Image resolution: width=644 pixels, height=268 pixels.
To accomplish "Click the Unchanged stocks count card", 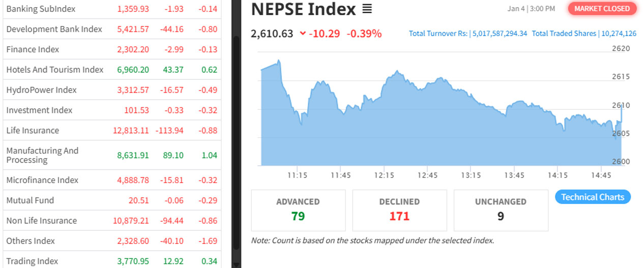I will (501, 210).
